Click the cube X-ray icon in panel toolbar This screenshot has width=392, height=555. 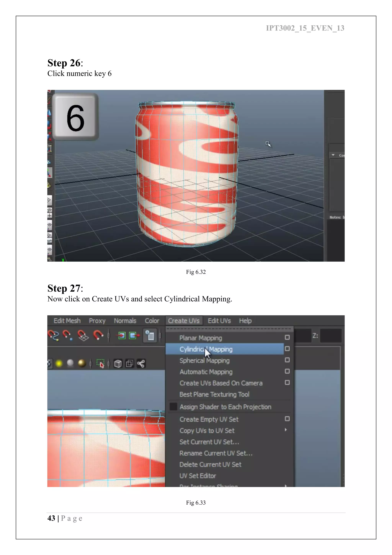point(118,364)
